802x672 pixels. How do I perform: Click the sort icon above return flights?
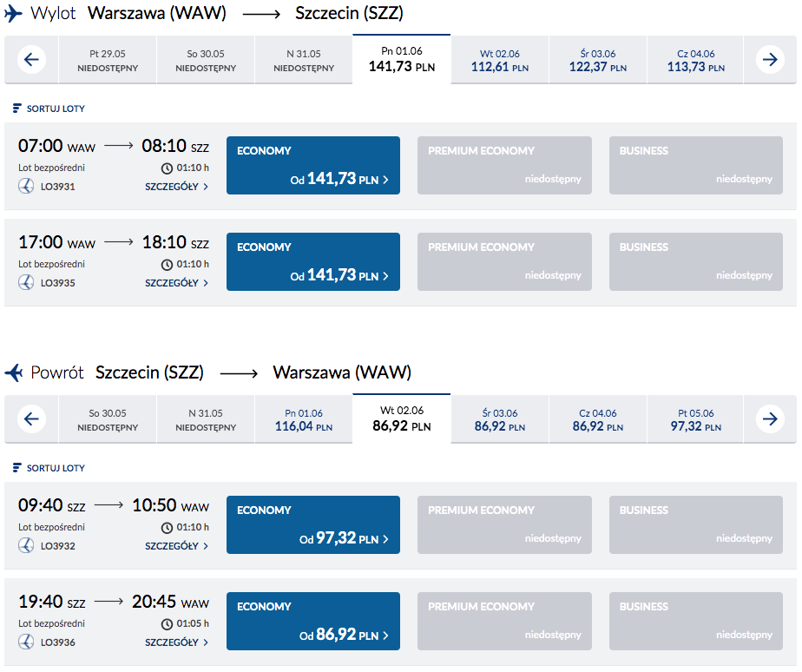(x=16, y=468)
